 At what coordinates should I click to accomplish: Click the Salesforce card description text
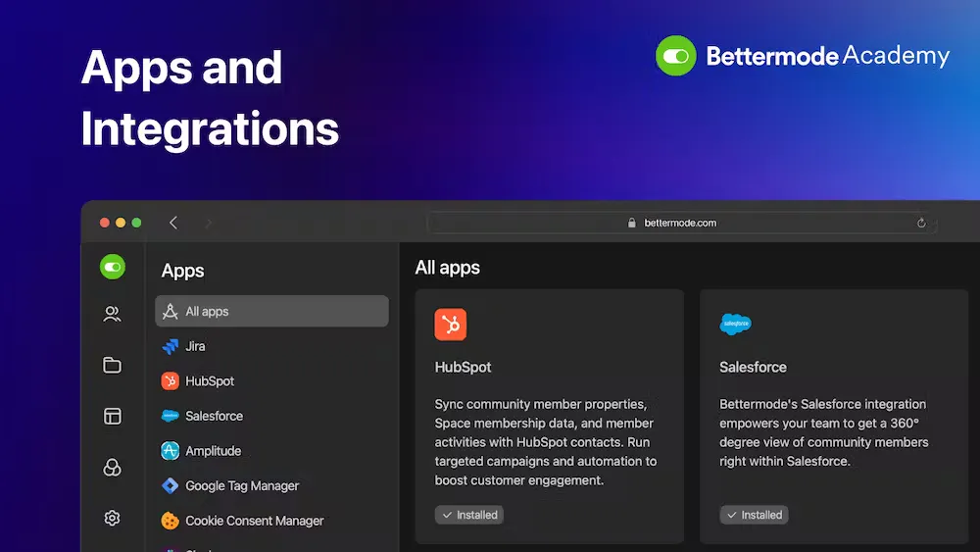tap(824, 432)
